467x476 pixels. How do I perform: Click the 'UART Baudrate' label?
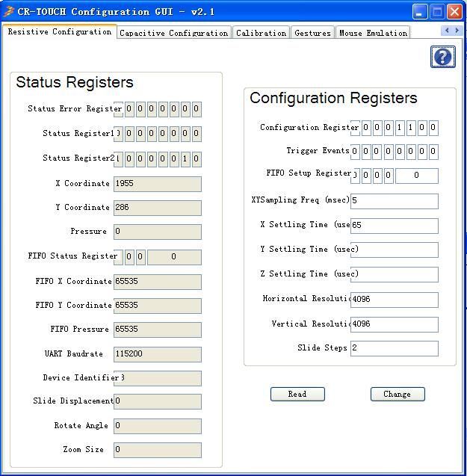point(74,354)
